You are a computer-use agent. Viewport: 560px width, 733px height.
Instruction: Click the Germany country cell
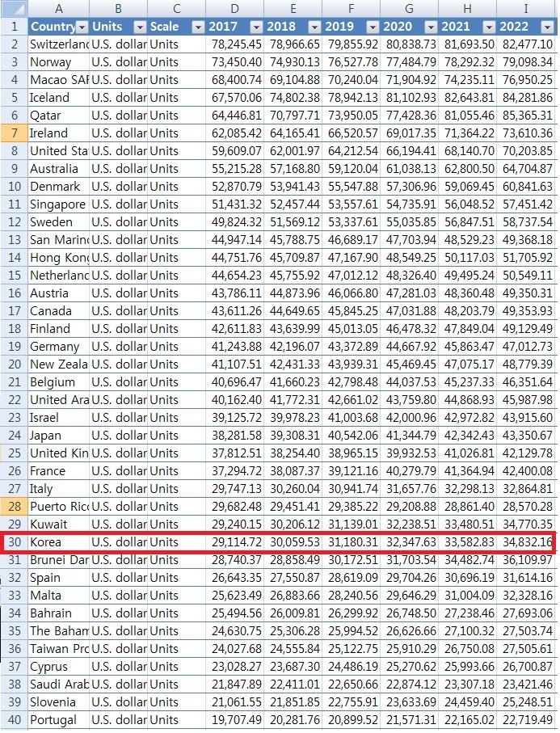click(x=59, y=347)
